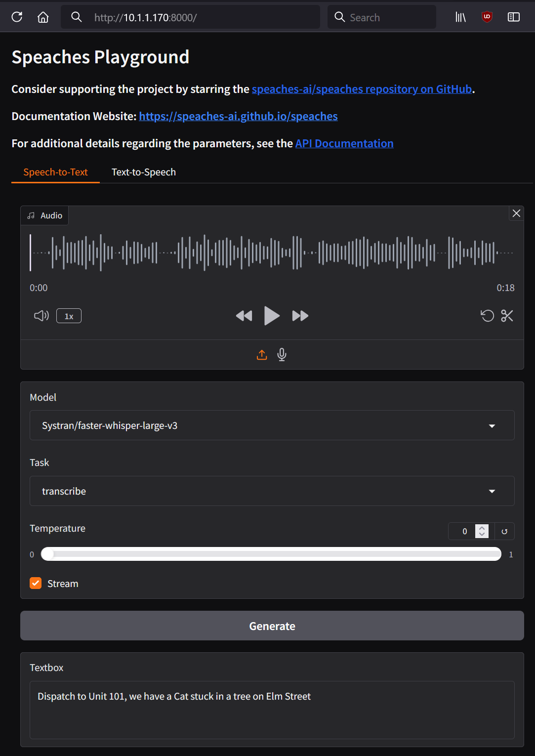Play the uploaded audio clip
This screenshot has width=535, height=756.
point(272,316)
